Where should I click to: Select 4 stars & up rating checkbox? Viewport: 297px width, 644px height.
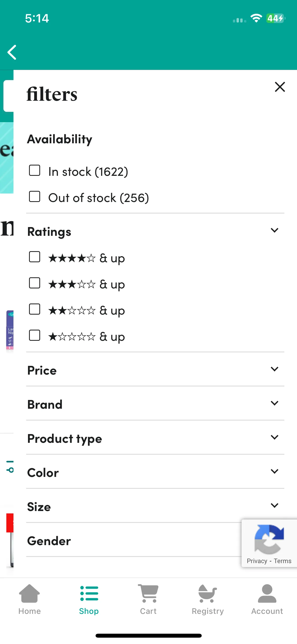pos(35,257)
